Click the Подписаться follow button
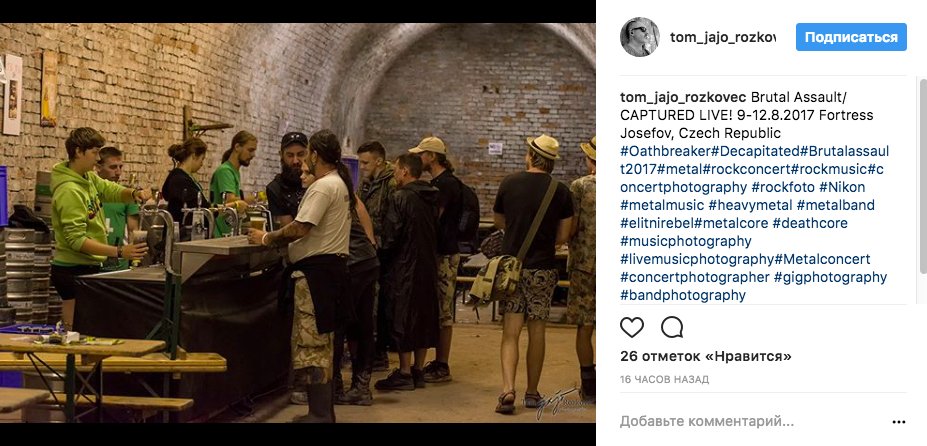The height and width of the screenshot is (446, 927). [851, 37]
